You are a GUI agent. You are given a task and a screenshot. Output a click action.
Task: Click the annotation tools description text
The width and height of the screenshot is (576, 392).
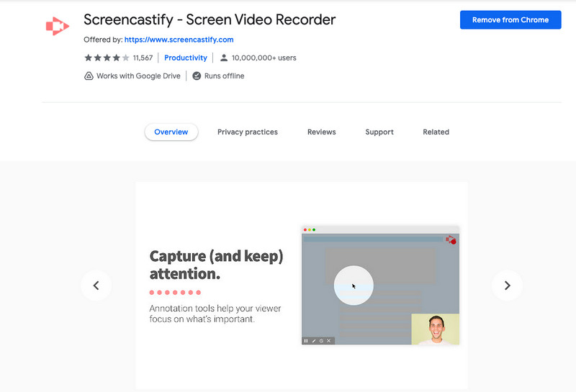pyautogui.click(x=215, y=314)
